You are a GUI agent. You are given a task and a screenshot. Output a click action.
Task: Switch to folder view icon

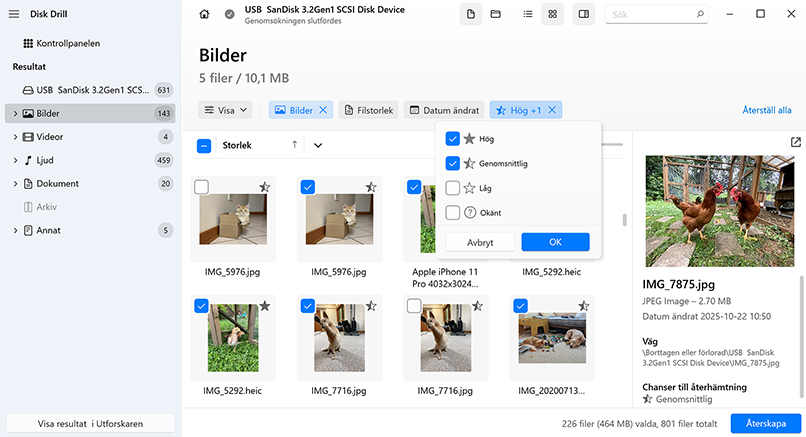496,15
